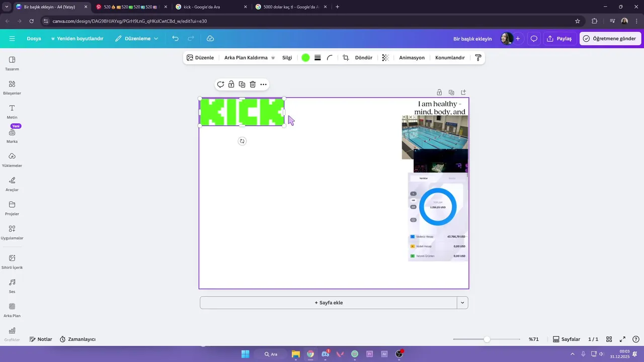The height and width of the screenshot is (362, 644).
Task: Open more options ellipsis for selection
Action: 263,84
